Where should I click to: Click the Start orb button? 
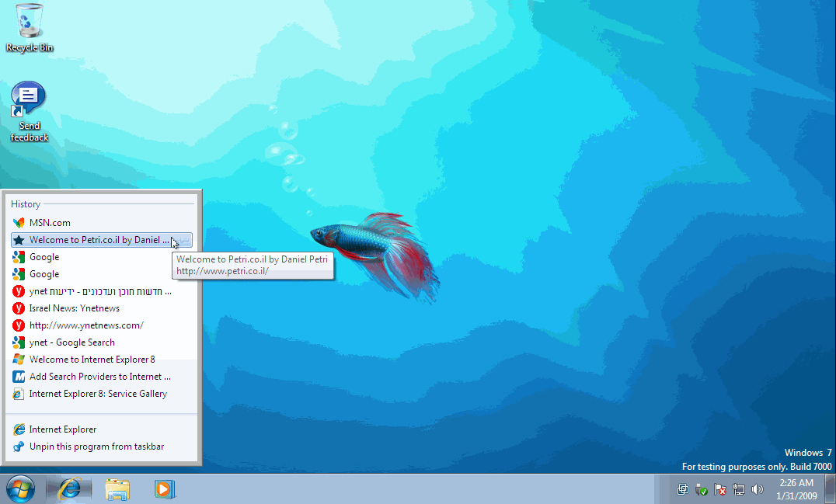click(19, 489)
